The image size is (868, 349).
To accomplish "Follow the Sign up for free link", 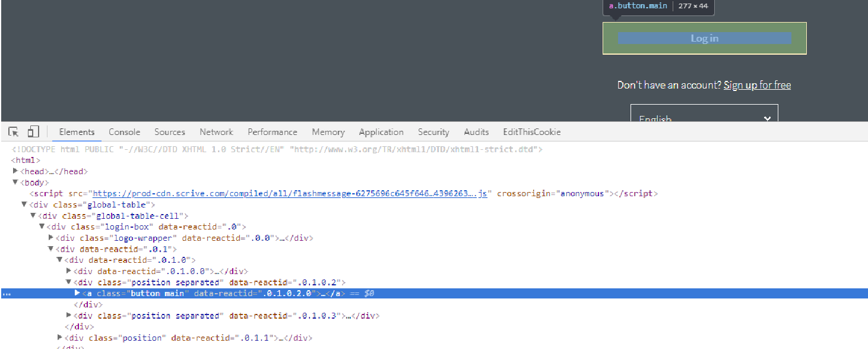I will [x=757, y=85].
